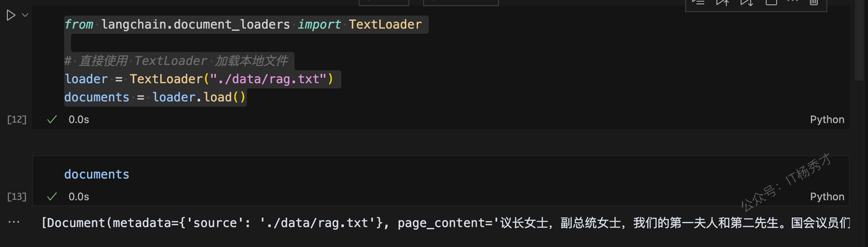This screenshot has height=247, width=868.
Task: Change language mode via Python label in cell 12
Action: 827,119
